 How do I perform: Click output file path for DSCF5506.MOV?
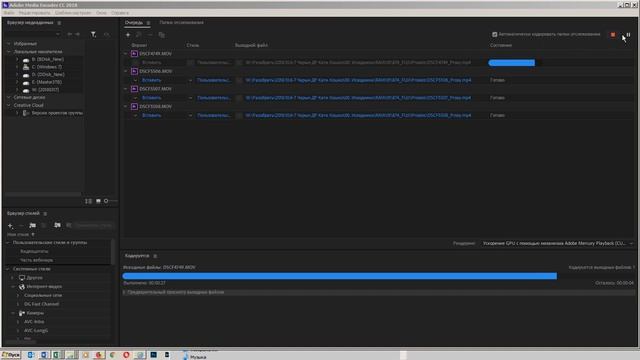(x=358, y=80)
